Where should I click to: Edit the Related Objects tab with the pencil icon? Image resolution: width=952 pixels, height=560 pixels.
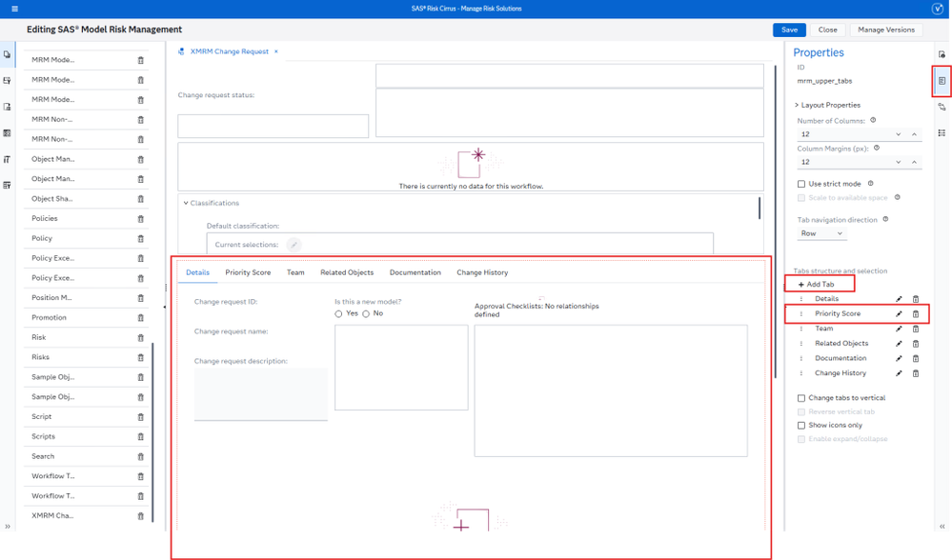[899, 344]
